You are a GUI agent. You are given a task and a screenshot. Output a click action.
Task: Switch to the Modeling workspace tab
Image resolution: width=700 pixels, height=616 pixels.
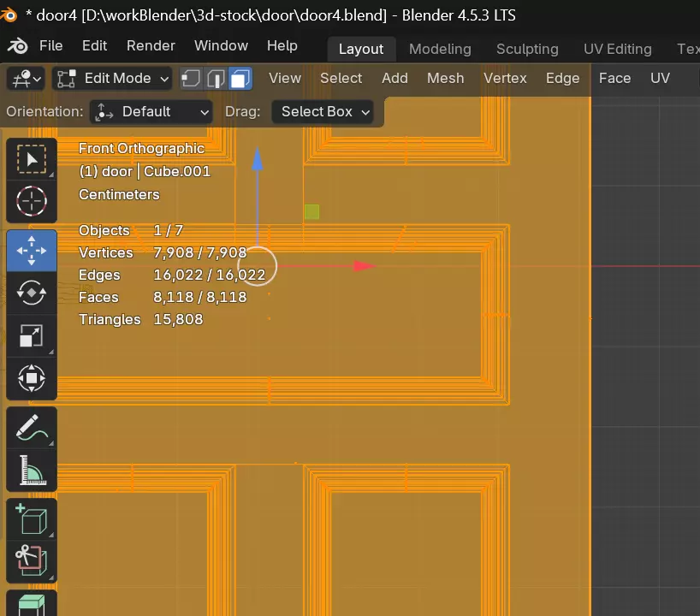click(440, 49)
